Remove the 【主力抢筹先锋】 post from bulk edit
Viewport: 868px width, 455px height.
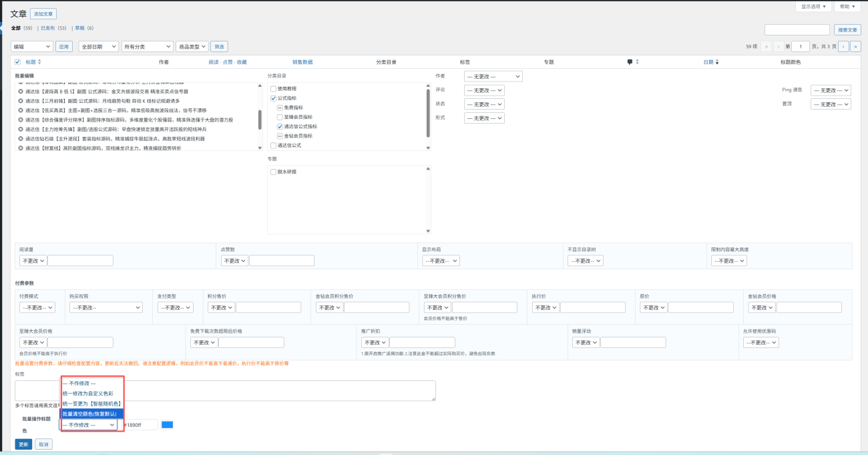point(21,129)
